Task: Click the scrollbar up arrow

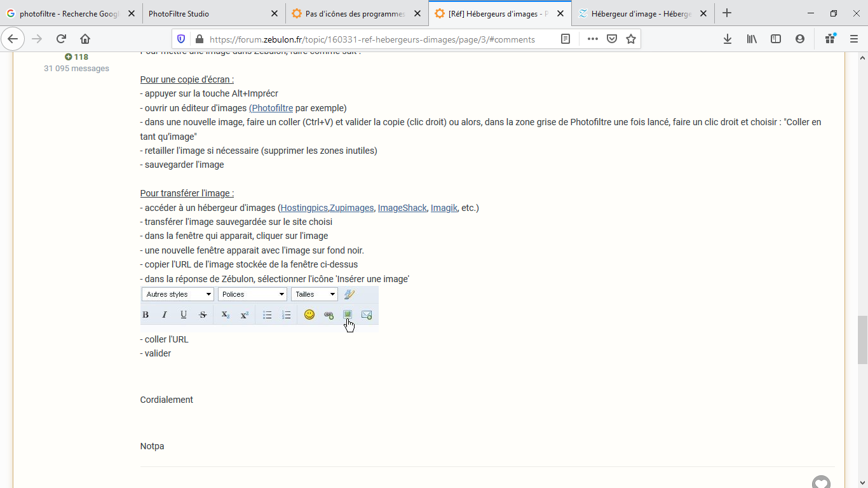Action: [862, 57]
